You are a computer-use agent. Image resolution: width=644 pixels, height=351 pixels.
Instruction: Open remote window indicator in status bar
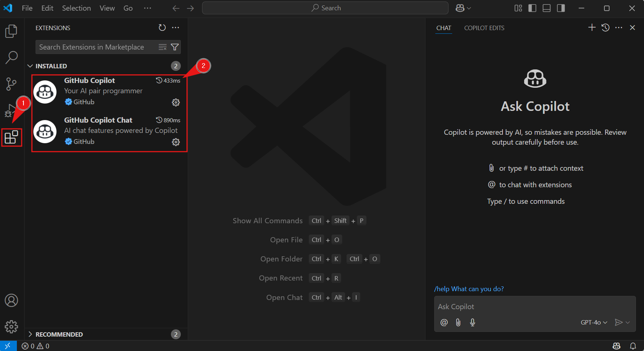click(8, 346)
